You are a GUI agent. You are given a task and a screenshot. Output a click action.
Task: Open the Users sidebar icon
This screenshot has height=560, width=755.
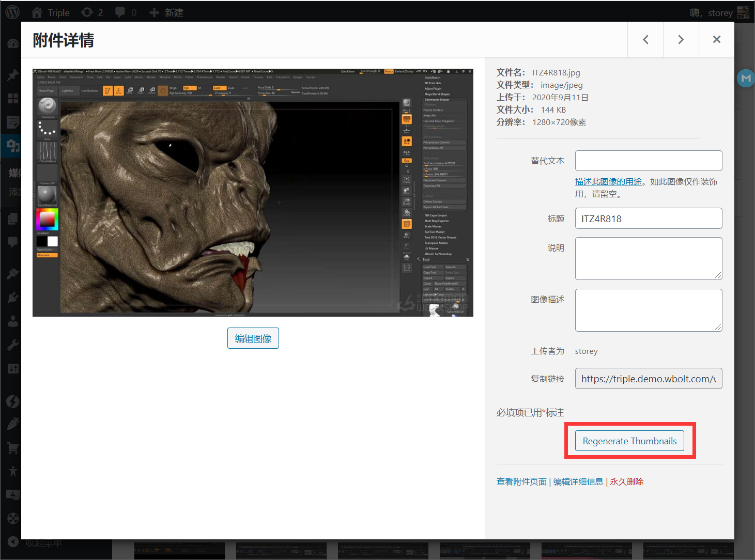point(13,321)
